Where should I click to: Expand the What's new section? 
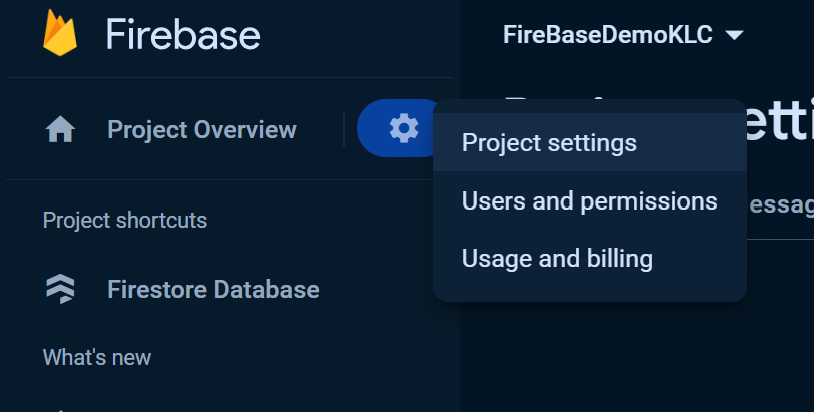coord(97,357)
